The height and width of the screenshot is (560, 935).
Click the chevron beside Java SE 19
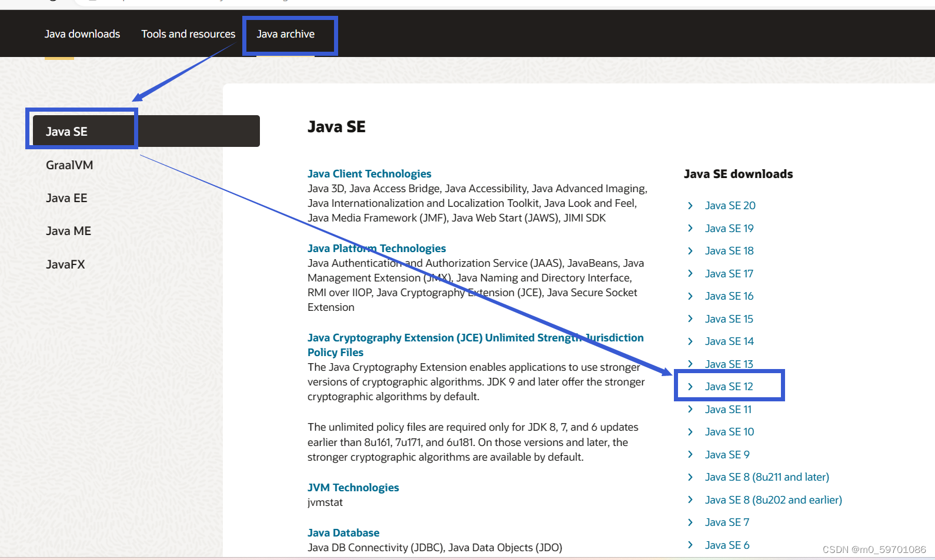point(690,228)
